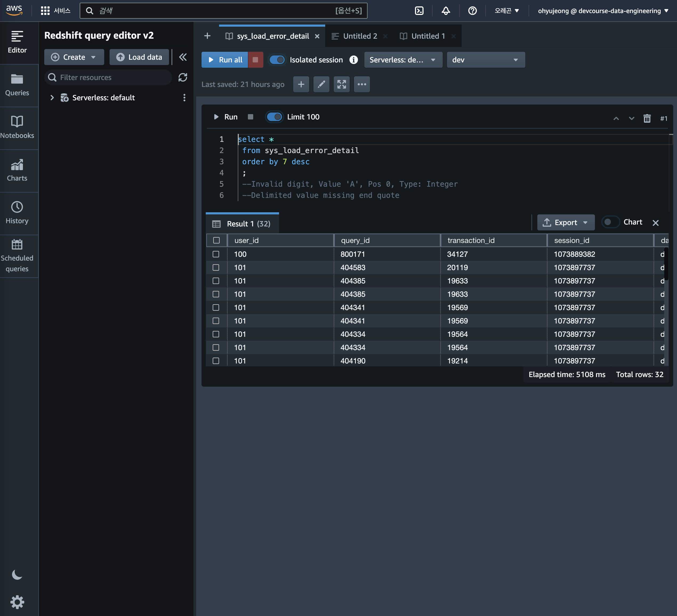Click the pencil edit icon

click(321, 84)
